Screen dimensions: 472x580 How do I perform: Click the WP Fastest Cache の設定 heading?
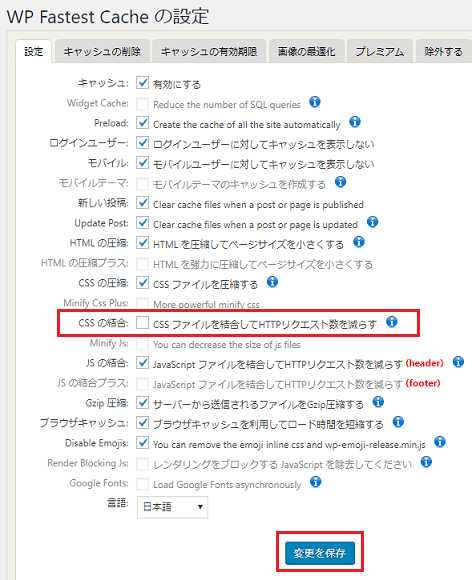(x=108, y=17)
